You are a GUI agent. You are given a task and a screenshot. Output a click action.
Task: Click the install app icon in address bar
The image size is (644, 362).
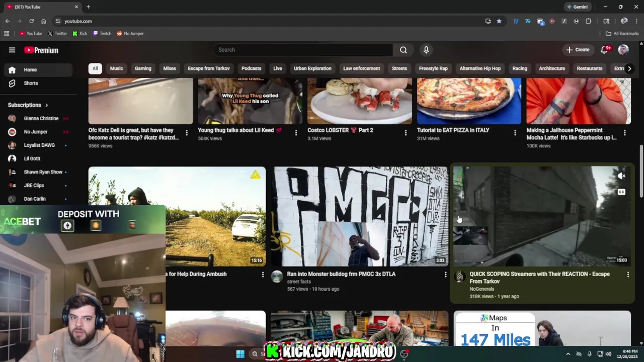pos(488,21)
